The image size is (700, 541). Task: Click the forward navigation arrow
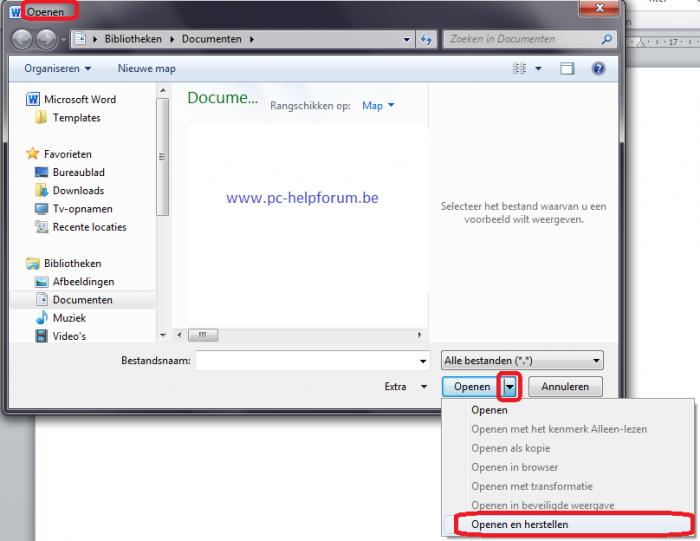coord(46,39)
